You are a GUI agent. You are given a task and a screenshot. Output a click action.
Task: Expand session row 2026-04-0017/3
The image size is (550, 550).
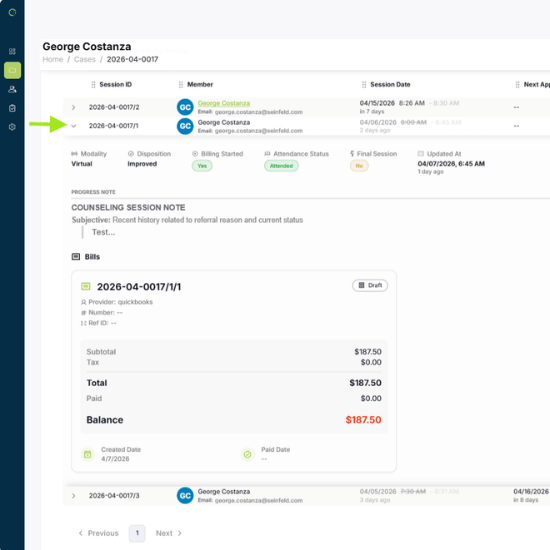73,496
